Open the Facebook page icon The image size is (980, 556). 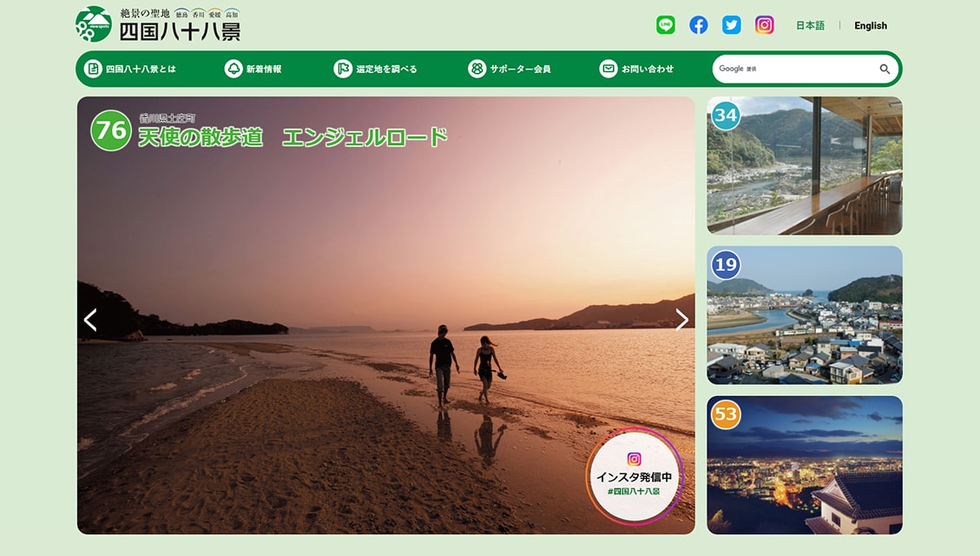point(699,25)
